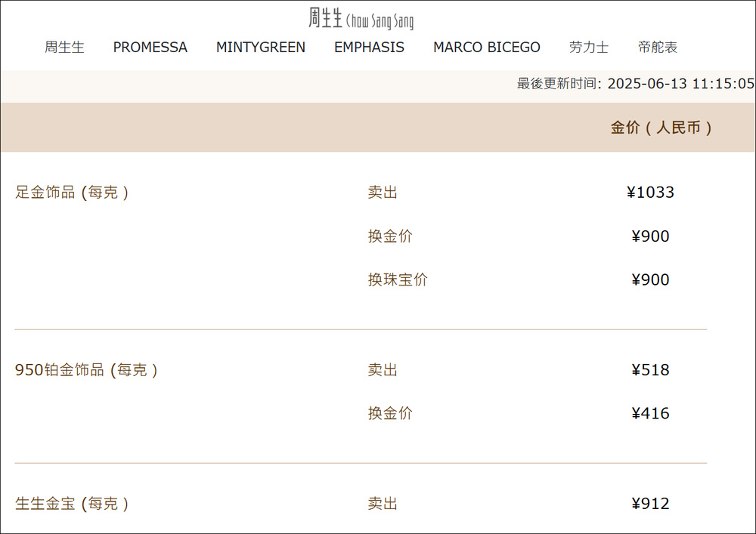Click the 金价（人民币）column header
The image size is (756, 534).
point(661,128)
